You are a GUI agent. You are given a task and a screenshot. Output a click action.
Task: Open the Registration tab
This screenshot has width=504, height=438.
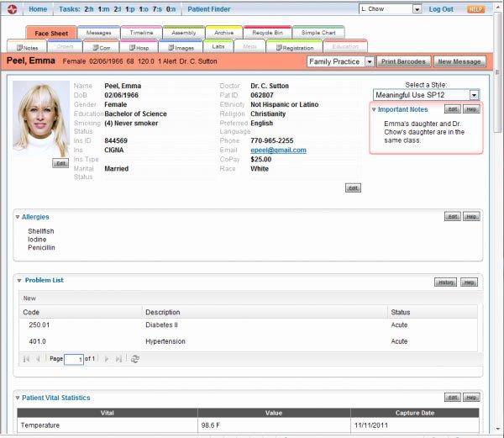(x=295, y=48)
